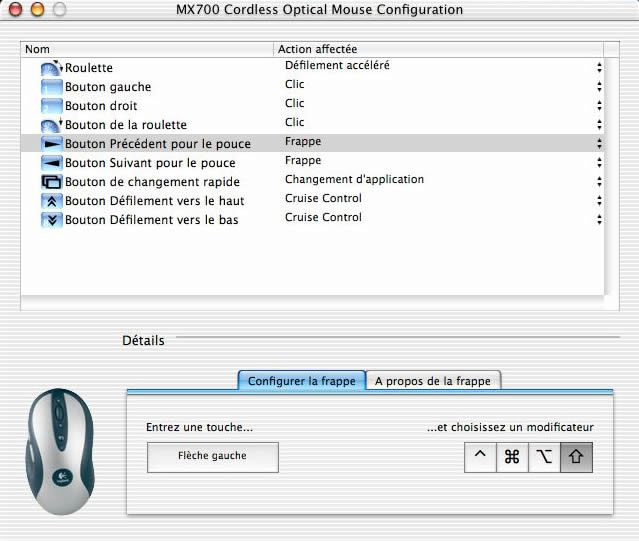Click the Bouton Précédent pour le pouce icon
639x541 pixels.
point(52,144)
